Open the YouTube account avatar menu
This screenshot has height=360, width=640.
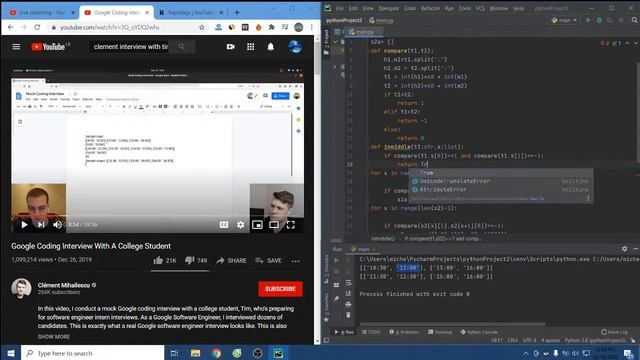click(295, 47)
